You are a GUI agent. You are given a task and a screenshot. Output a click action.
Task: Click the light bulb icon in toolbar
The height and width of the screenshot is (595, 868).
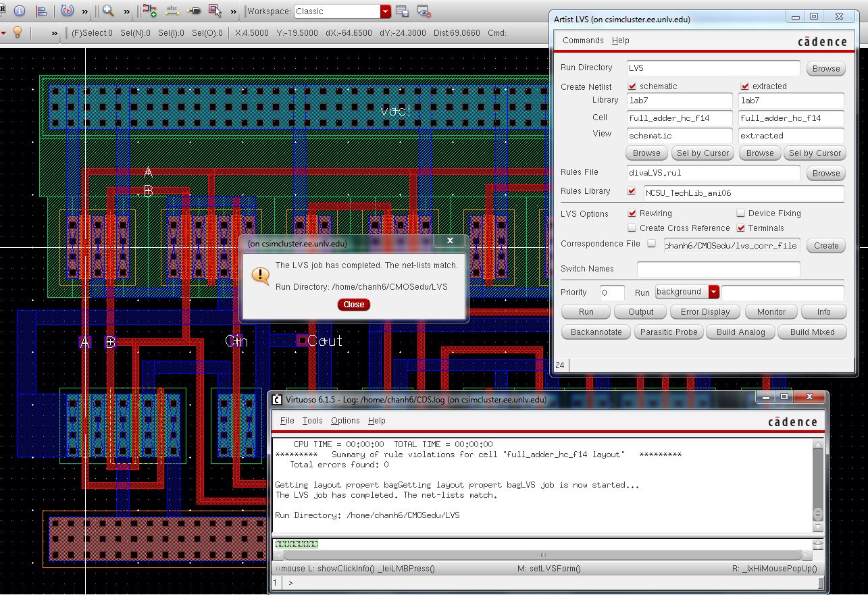point(18,32)
